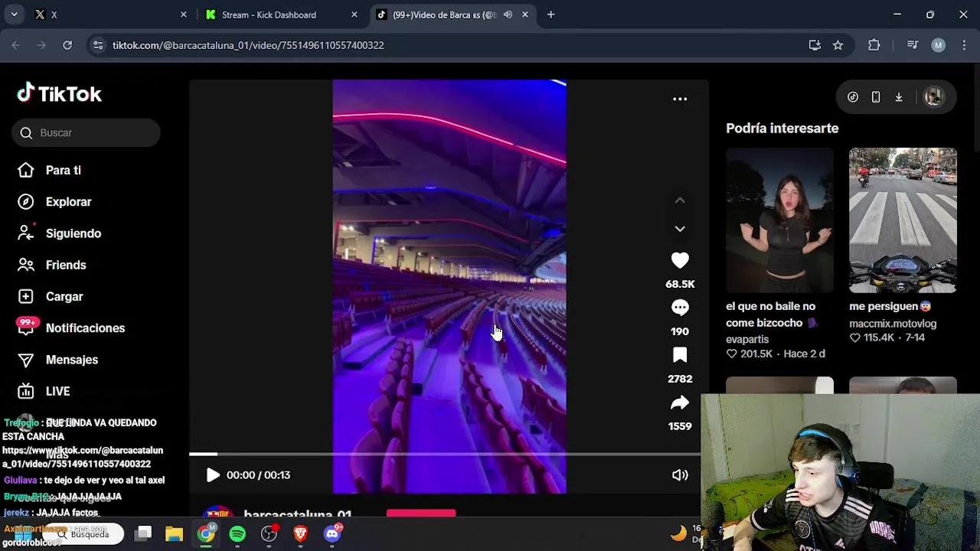Open a new browser tab

point(550,15)
